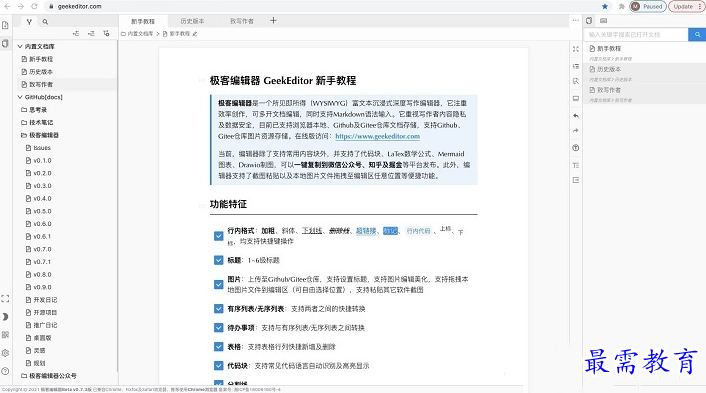Click the tree settings icon in sidebar toolbar

pyautogui.click(x=106, y=34)
